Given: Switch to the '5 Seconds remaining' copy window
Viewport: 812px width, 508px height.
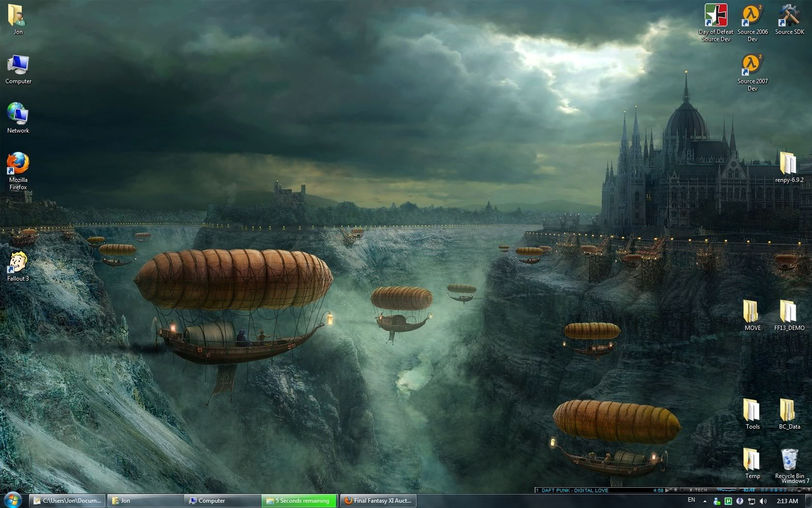Looking at the screenshot, I should coord(300,501).
